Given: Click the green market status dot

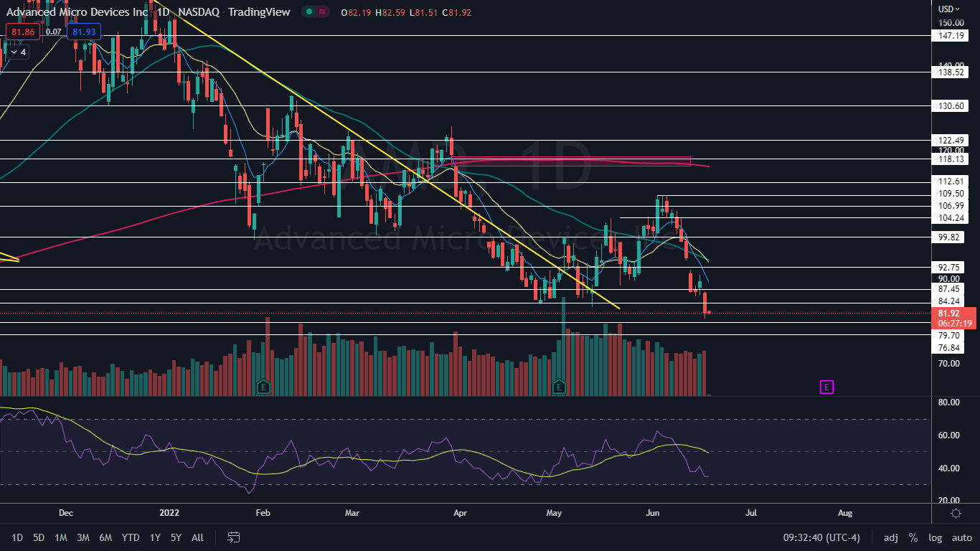Looking at the screenshot, I should click(x=308, y=12).
